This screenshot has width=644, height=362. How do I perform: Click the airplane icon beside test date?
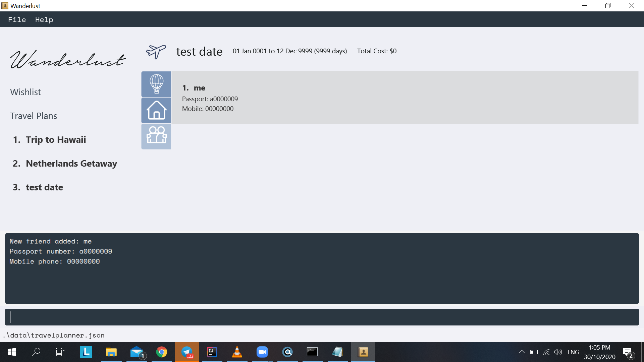156,52
